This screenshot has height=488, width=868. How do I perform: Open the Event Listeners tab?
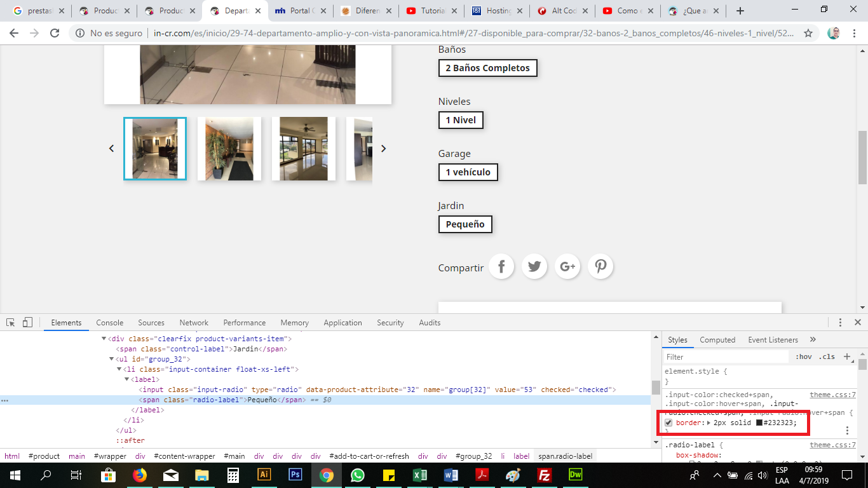(x=773, y=340)
